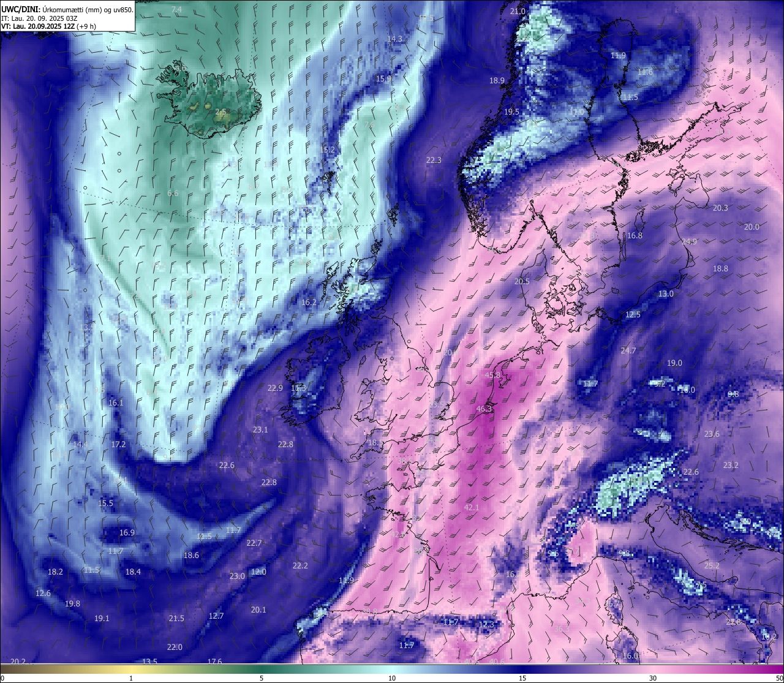Click the 22.9 value west of Ireland
Screen dimensions: 784x683
coord(275,388)
